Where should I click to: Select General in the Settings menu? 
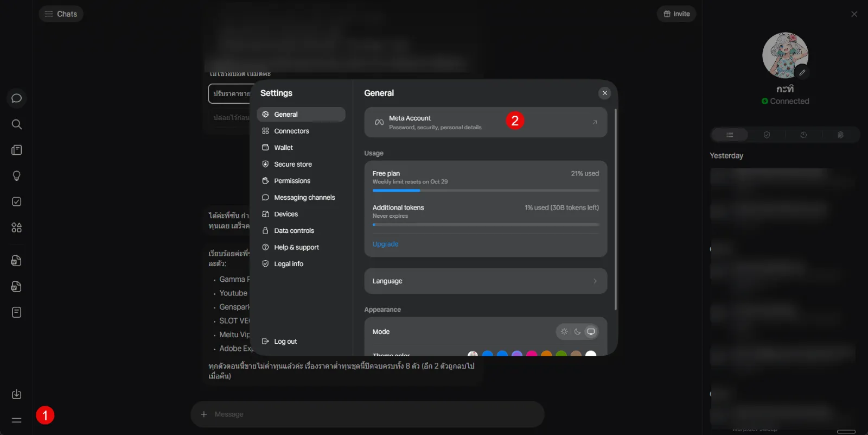(301, 114)
